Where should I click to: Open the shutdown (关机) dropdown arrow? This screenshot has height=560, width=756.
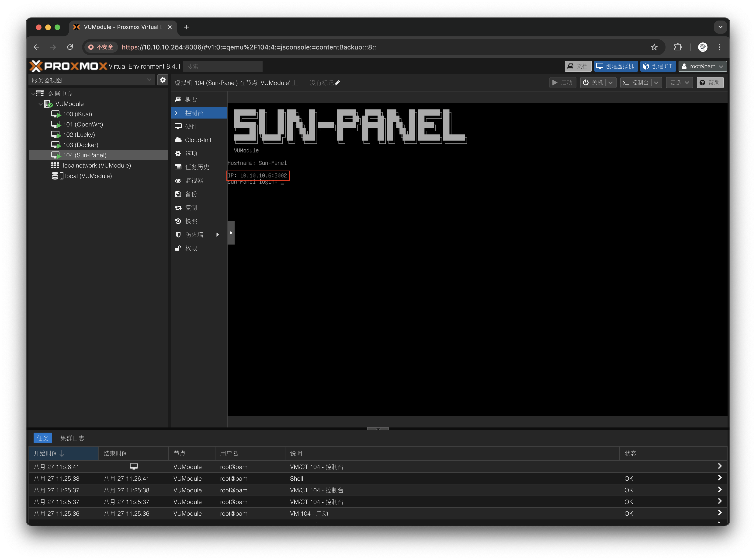[611, 83]
